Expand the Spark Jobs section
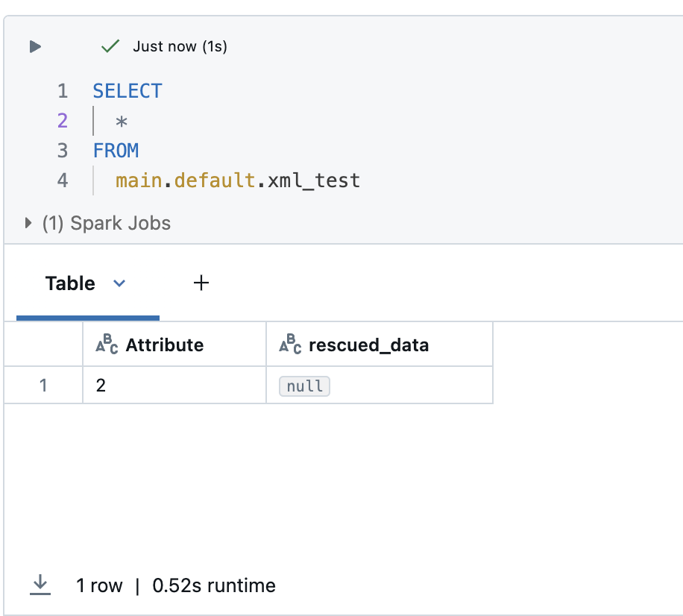 (28, 222)
